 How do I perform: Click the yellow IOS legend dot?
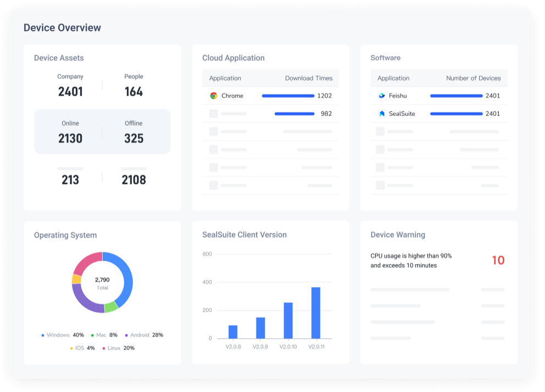click(x=71, y=348)
